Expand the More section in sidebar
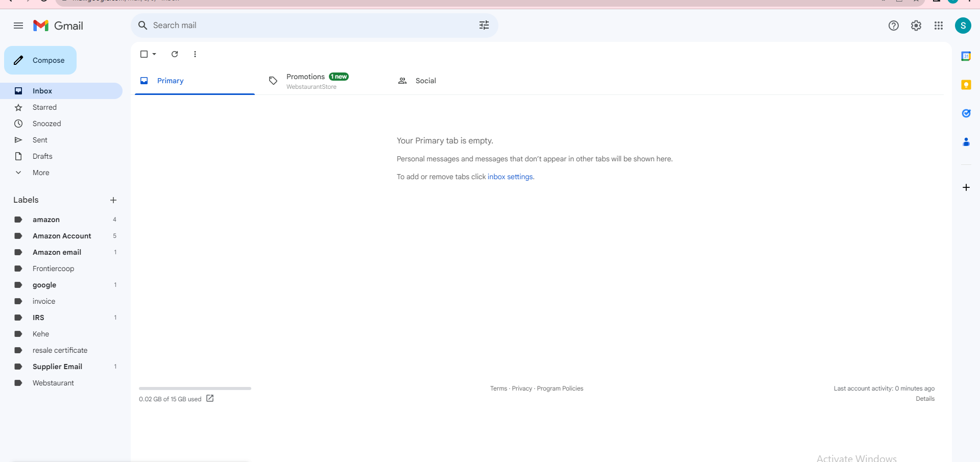Viewport: 980px width, 462px height. pyautogui.click(x=41, y=173)
